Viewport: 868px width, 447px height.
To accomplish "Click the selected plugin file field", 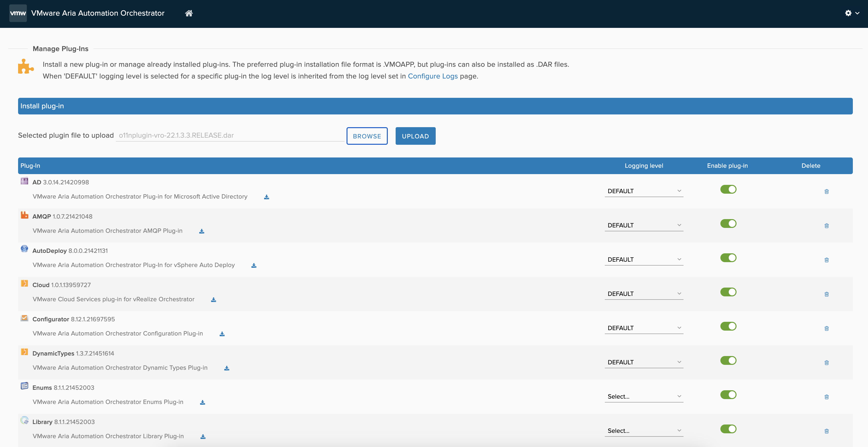I will (x=230, y=135).
